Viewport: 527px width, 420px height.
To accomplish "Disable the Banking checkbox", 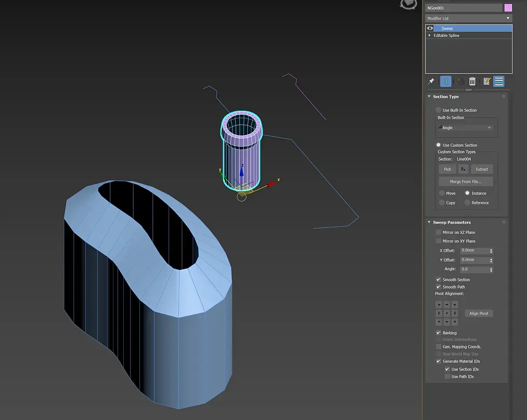I will tap(439, 333).
